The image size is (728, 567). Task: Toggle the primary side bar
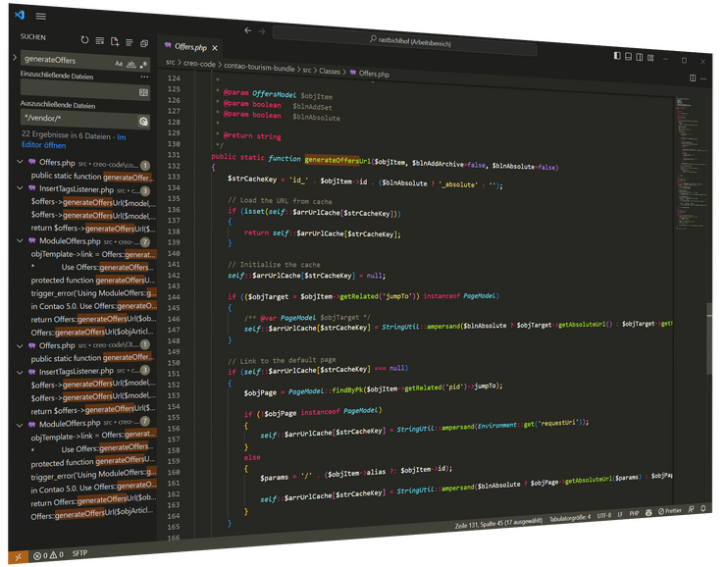pyautogui.click(x=617, y=56)
